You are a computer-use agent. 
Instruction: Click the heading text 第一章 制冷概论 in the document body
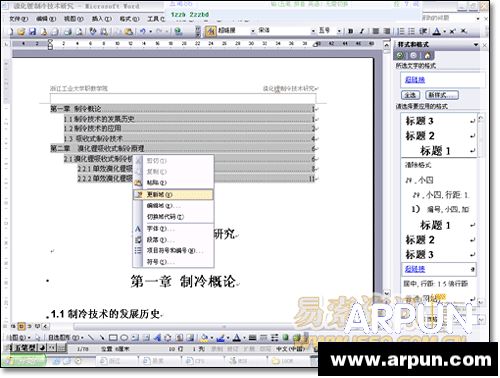tap(184, 282)
